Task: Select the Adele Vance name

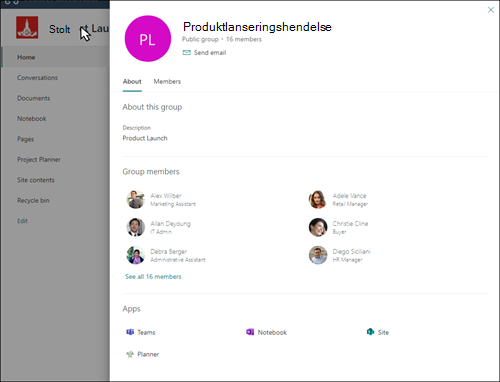Action: coord(349,196)
